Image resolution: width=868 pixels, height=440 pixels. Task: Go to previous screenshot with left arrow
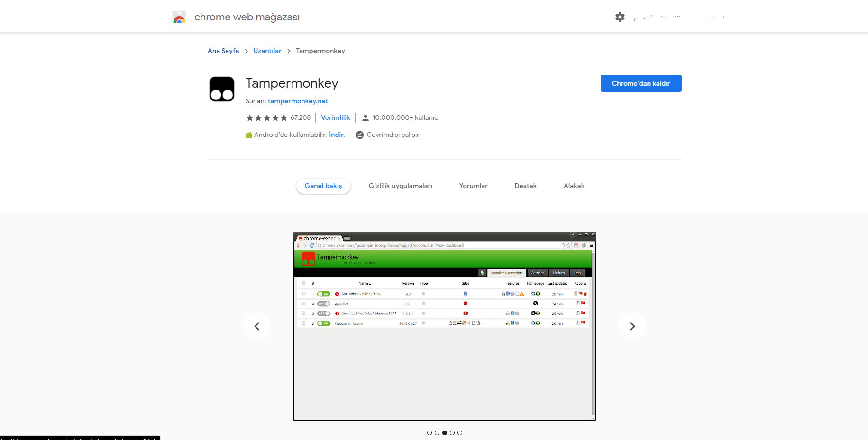(x=257, y=326)
